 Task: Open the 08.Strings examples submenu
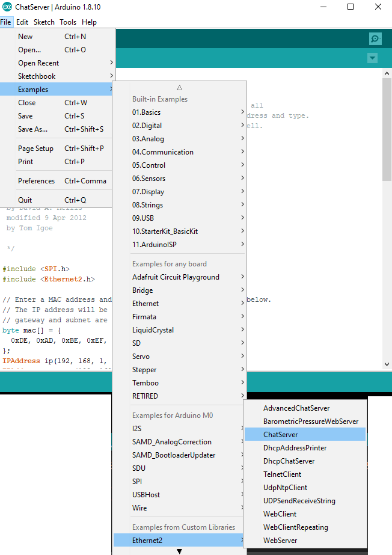(x=179, y=205)
